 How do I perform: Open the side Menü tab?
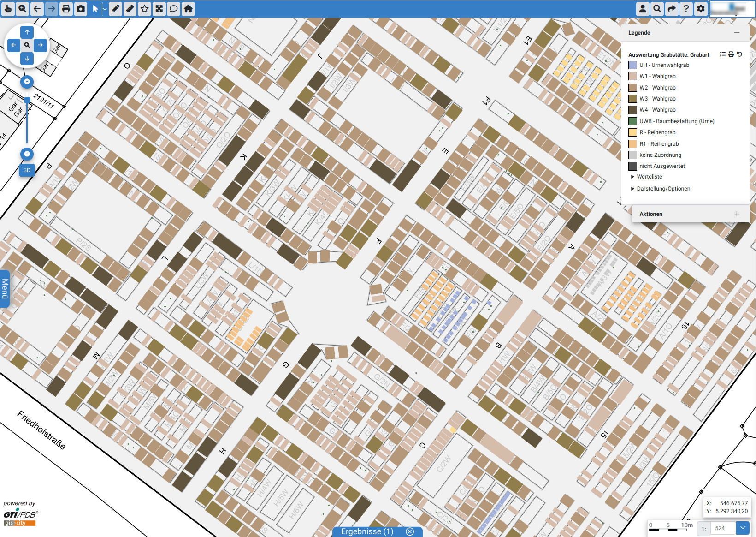[x=5, y=289]
